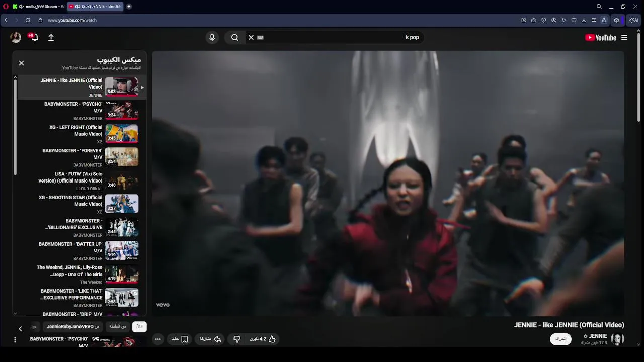The width and height of the screenshot is (644, 362).
Task: Share the video via 'مشاركة' button
Action: coord(210,339)
